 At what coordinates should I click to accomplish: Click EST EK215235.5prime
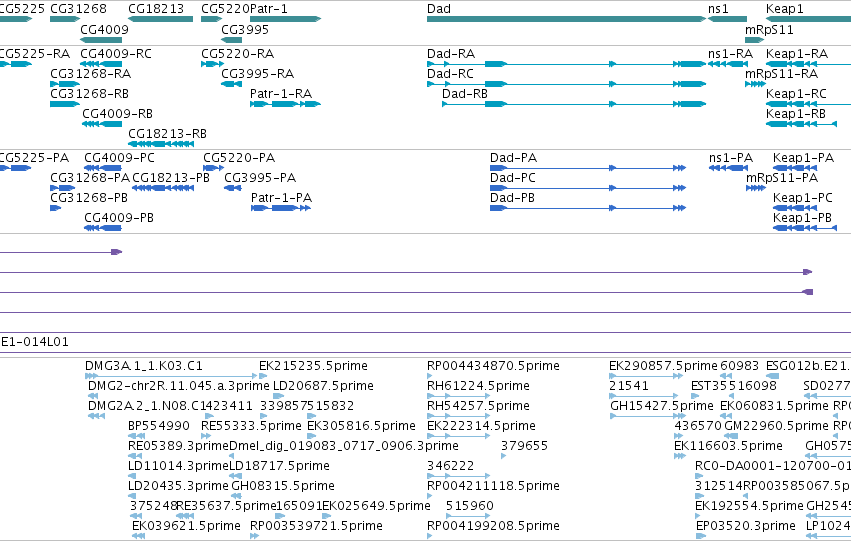coord(263,375)
